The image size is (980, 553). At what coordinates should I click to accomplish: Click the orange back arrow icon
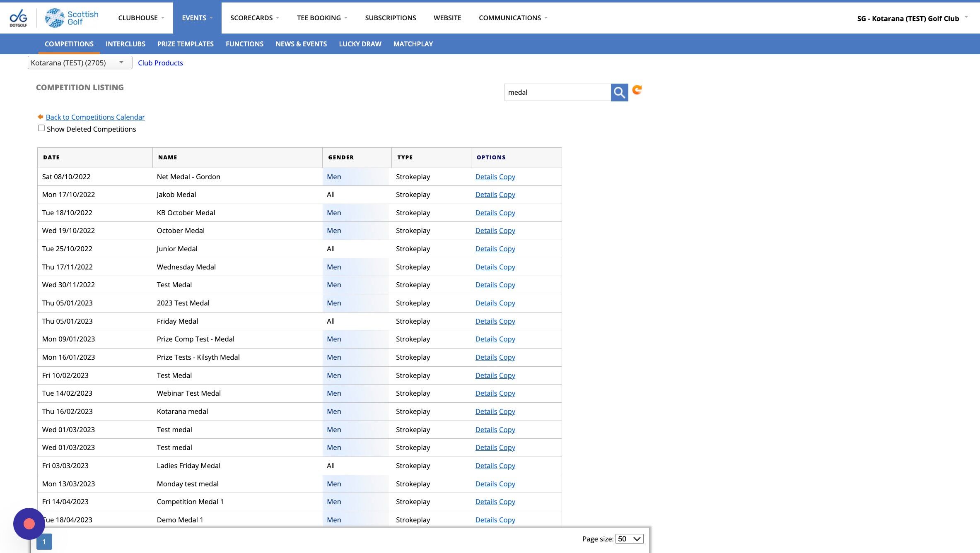(40, 117)
